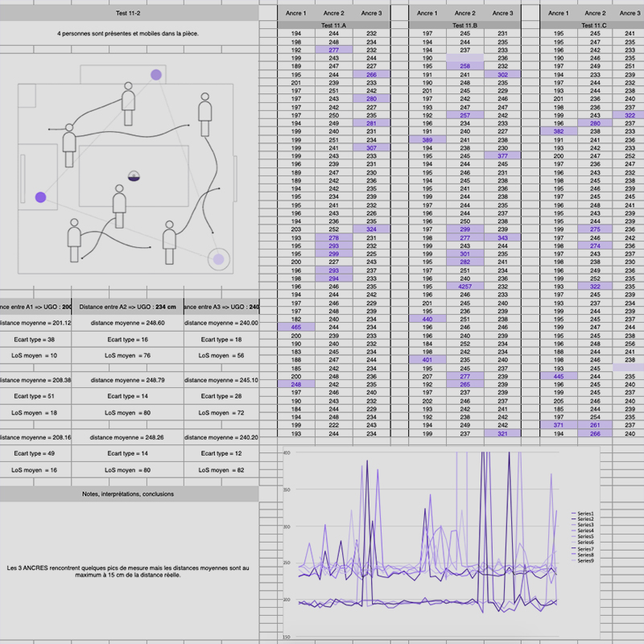Select the highlighted cell with value 258
The image size is (644, 644).
pyautogui.click(x=465, y=66)
